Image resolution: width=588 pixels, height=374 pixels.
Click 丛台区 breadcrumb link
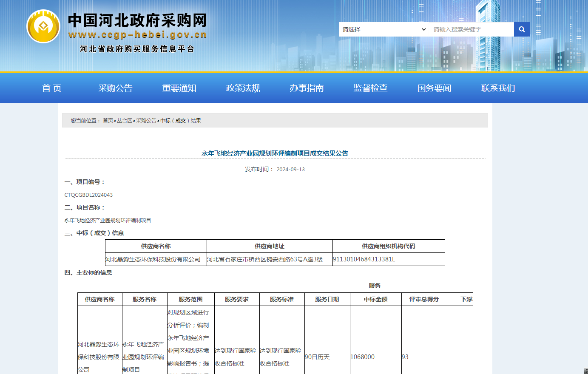[x=125, y=121]
